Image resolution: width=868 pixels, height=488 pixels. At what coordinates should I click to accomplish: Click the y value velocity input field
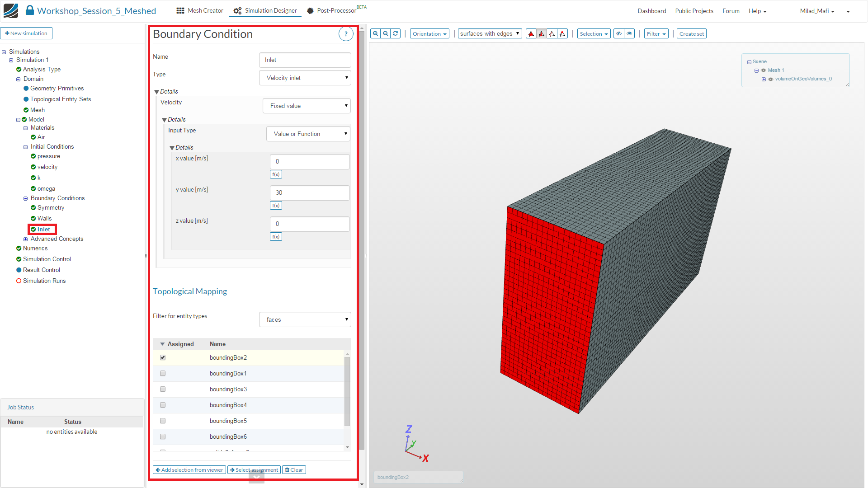tap(309, 192)
